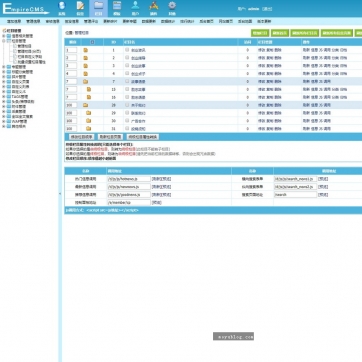Click the 预览 link next to /e/member/cp
Viewport: 362px width, 362px height.
tap(157, 203)
